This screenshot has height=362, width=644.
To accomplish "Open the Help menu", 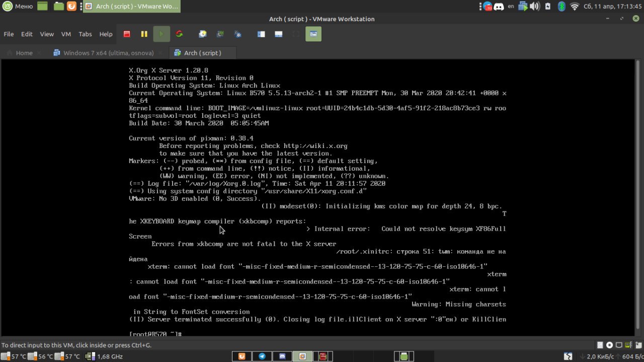I will 106,34.
